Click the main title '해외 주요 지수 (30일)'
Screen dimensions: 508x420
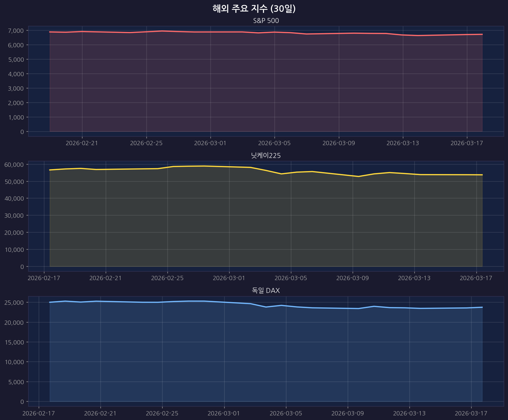coord(254,9)
